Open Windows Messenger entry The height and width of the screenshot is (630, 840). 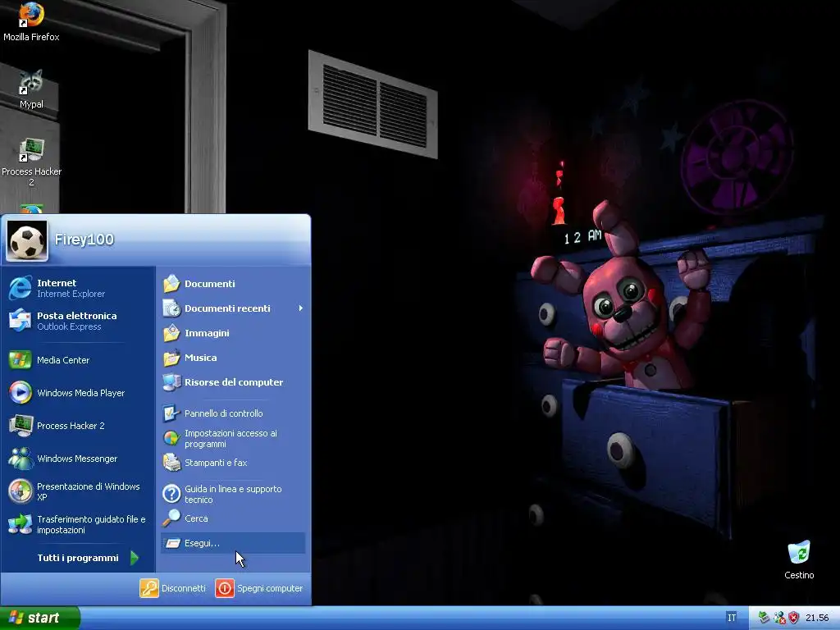[x=78, y=459]
